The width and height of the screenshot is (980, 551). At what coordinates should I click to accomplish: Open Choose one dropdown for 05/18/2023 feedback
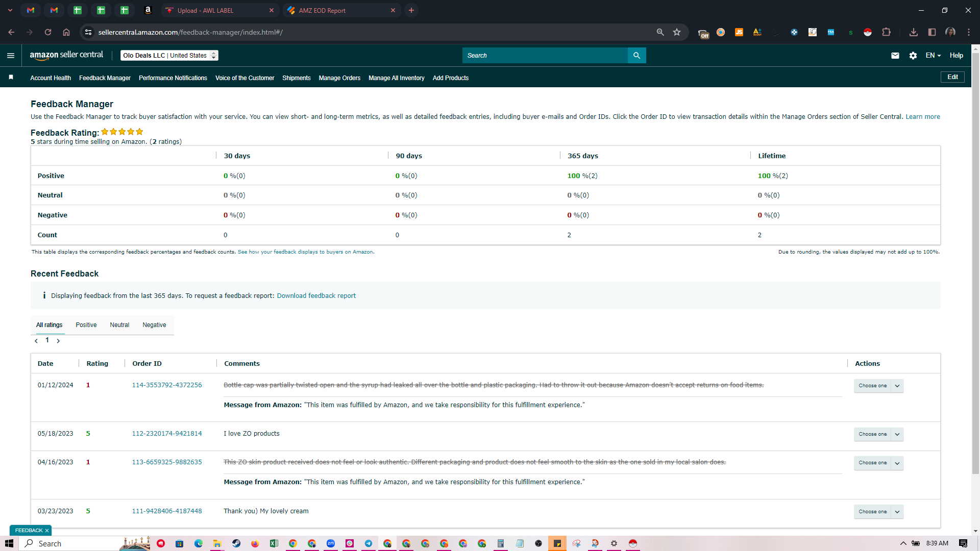pos(878,434)
